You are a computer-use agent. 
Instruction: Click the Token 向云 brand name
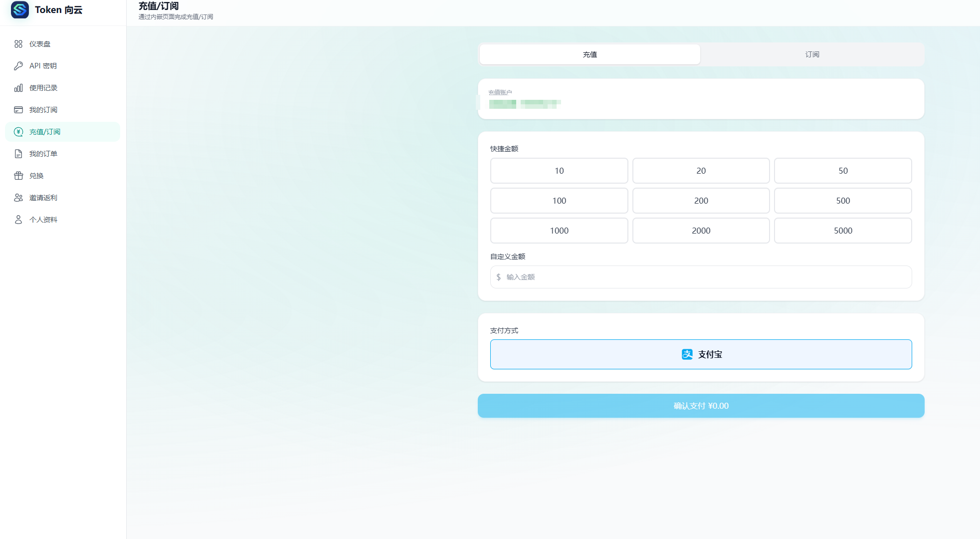58,9
